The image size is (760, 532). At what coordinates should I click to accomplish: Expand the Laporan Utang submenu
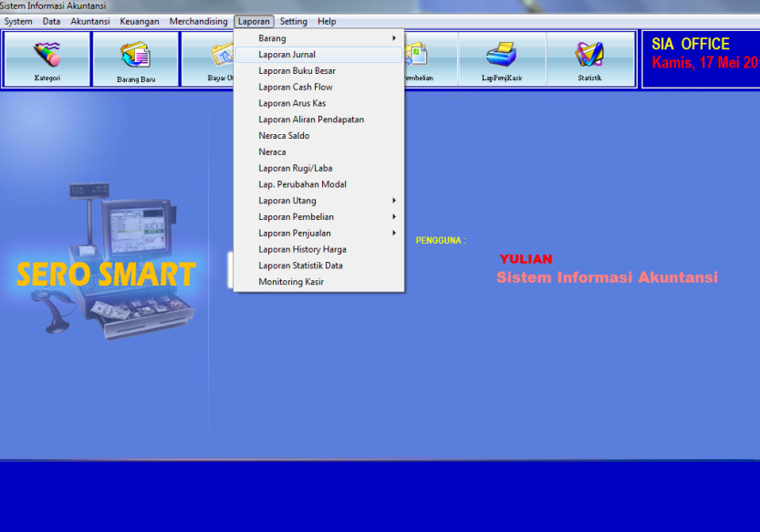tap(318, 201)
